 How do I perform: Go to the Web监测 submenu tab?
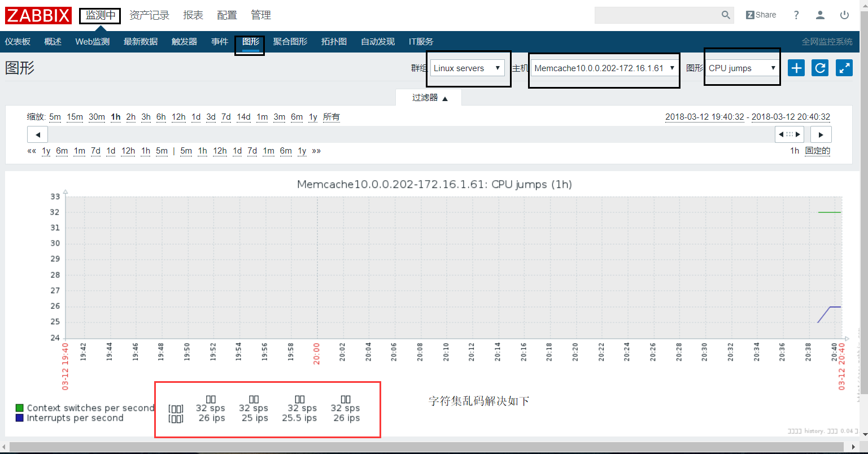click(x=93, y=42)
